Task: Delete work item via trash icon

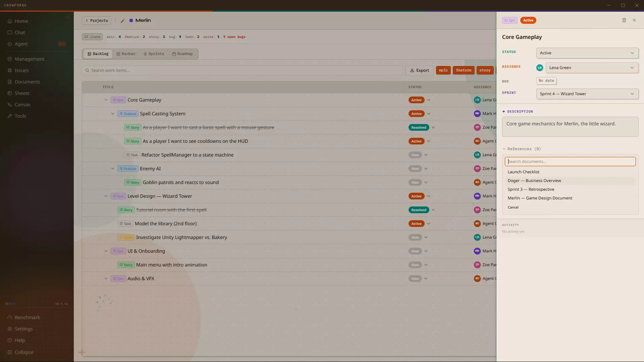Action: [x=624, y=20]
